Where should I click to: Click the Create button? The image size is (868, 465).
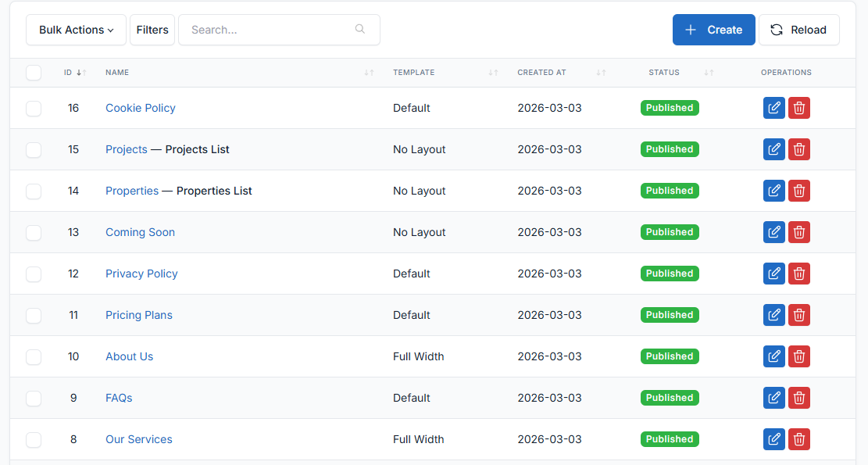713,30
